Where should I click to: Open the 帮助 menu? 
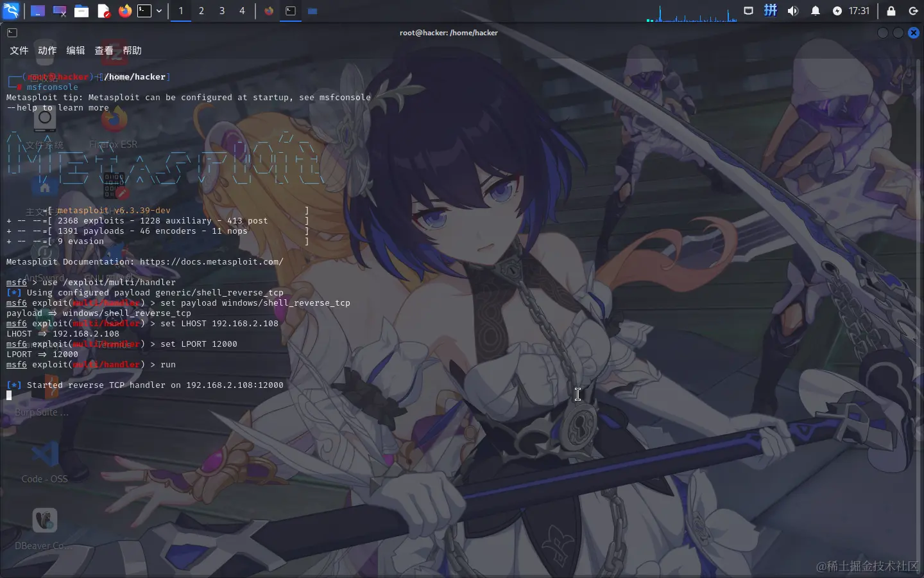(x=132, y=51)
